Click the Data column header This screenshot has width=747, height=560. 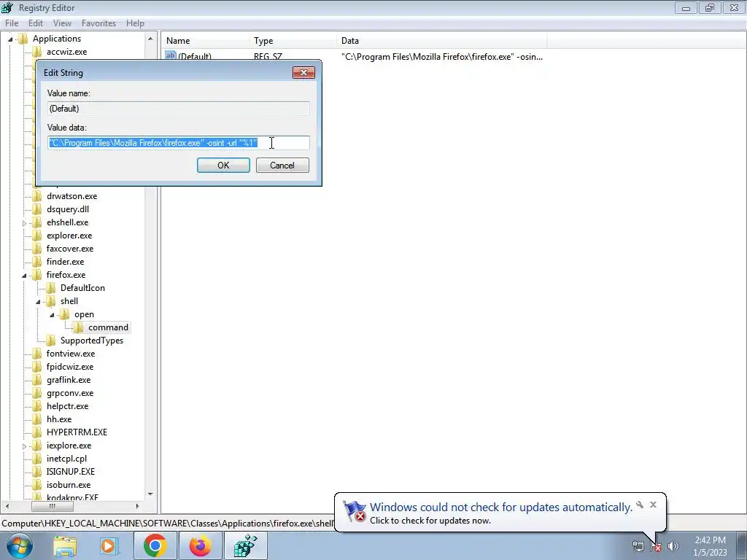[x=441, y=41]
